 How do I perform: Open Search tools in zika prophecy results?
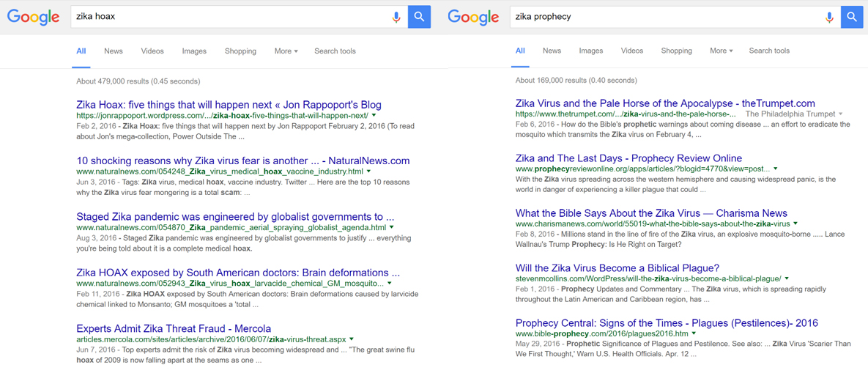tap(769, 51)
